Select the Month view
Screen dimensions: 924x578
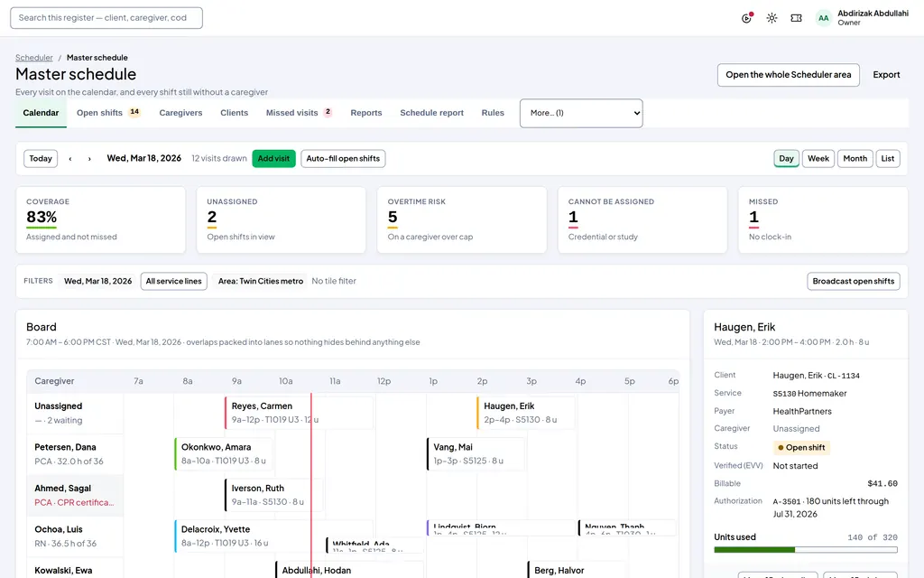[x=855, y=159]
